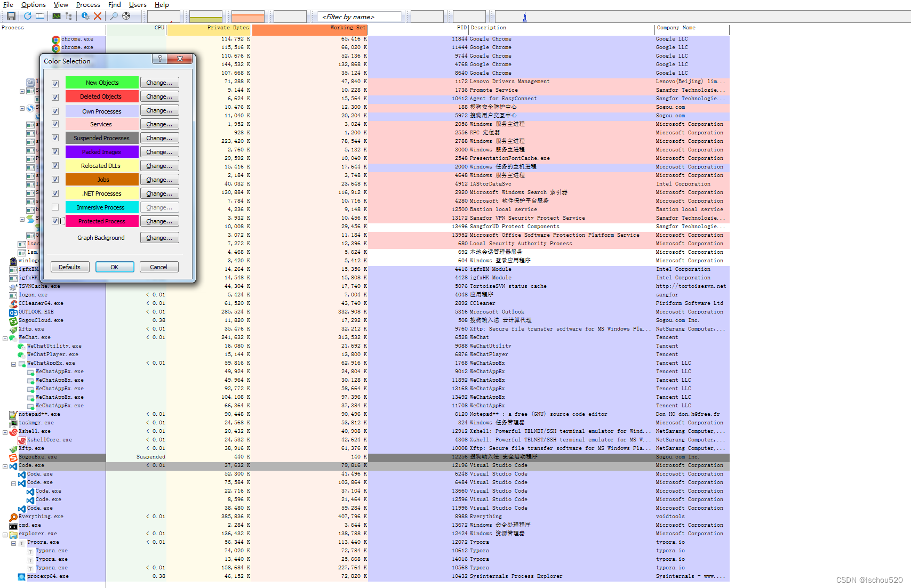Click the purple Packed Images color swatch

(x=102, y=152)
